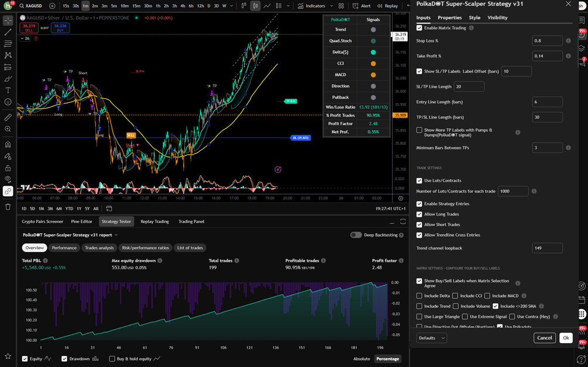
Task: Switch to the Style tab
Action: tap(474, 18)
